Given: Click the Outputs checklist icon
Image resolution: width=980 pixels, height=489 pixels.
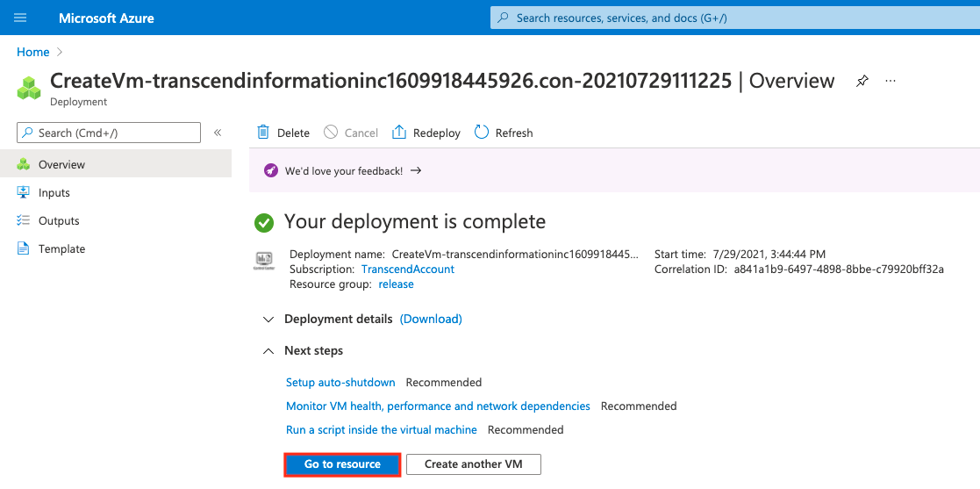Looking at the screenshot, I should point(23,220).
